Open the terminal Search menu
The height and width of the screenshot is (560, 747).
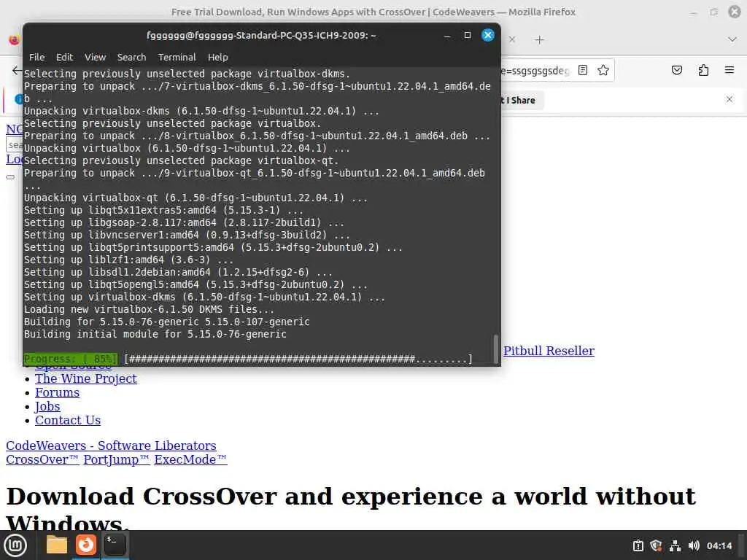pos(131,57)
